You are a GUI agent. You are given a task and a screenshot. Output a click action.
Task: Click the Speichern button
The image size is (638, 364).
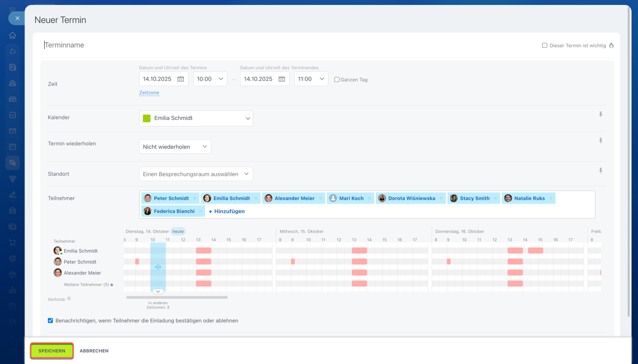point(52,351)
